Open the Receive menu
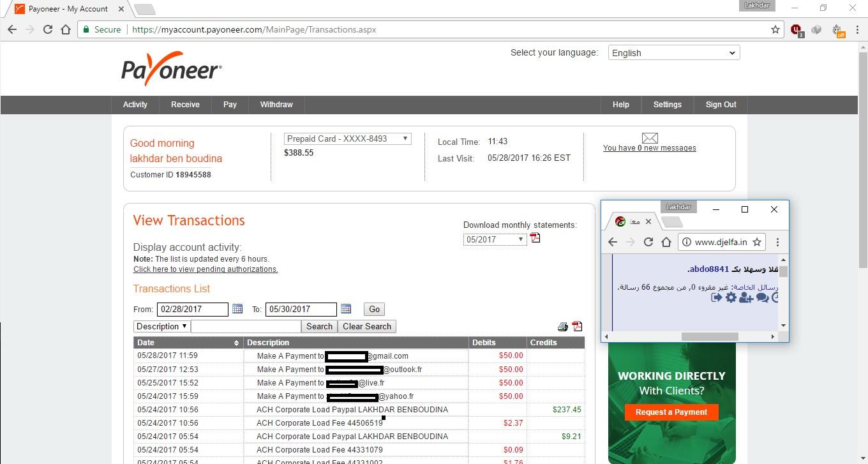The width and height of the screenshot is (868, 464). [x=185, y=105]
